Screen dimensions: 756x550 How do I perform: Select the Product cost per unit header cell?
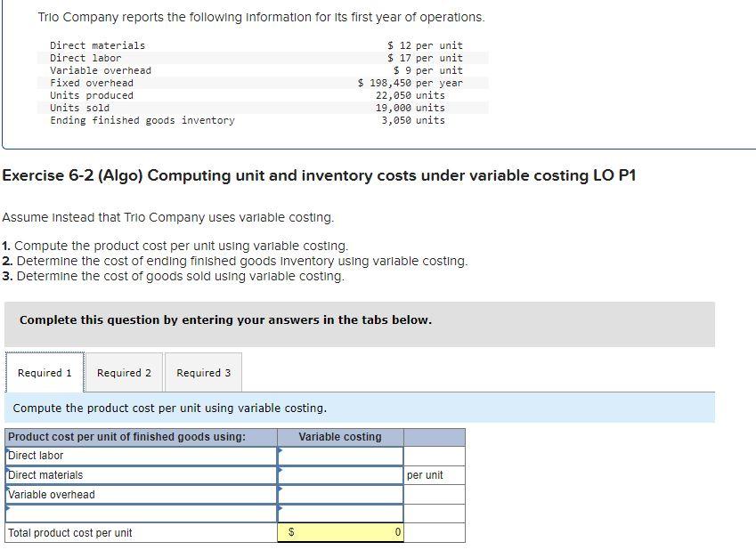pos(138,437)
